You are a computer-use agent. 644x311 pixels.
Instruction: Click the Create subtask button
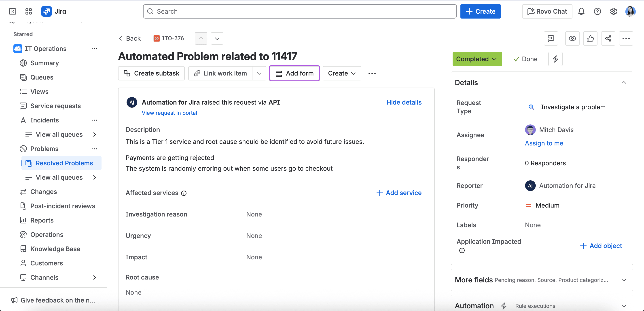tap(151, 73)
